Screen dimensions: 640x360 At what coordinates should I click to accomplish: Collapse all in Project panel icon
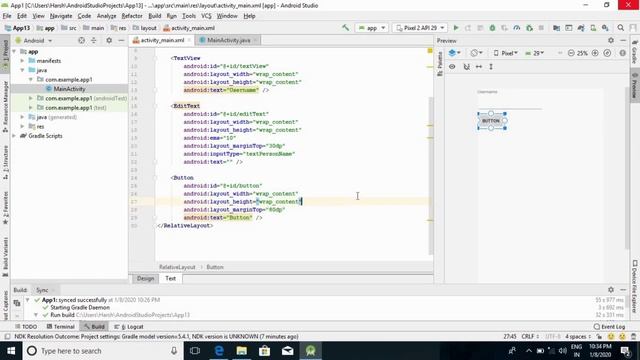[94, 40]
